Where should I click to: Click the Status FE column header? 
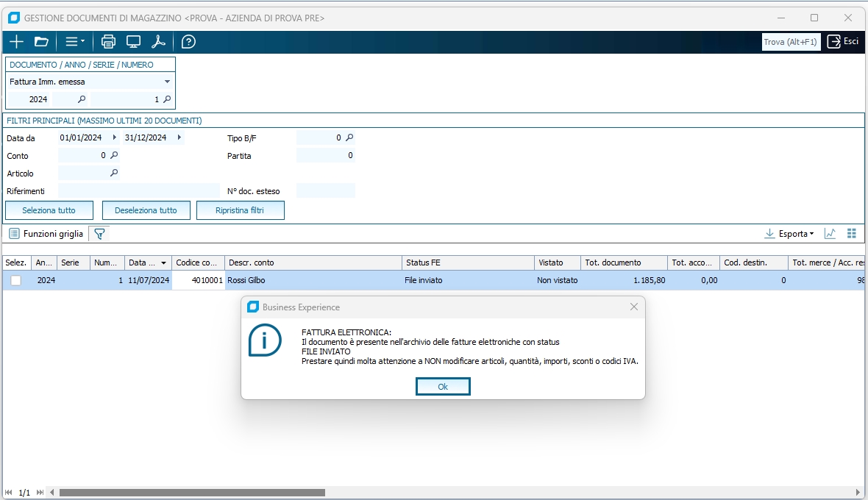468,262
